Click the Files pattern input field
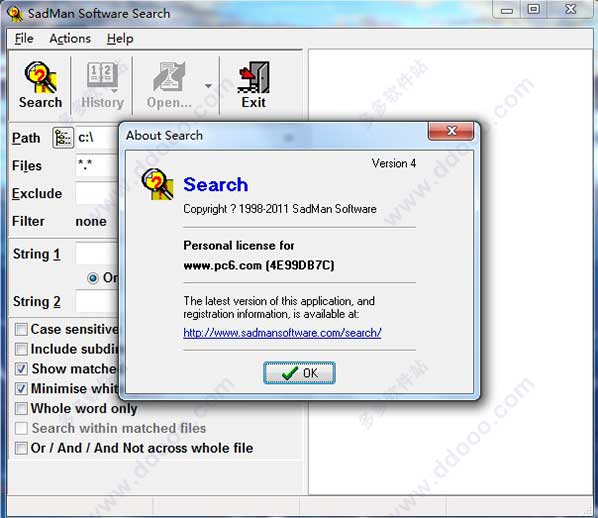 coord(97,166)
